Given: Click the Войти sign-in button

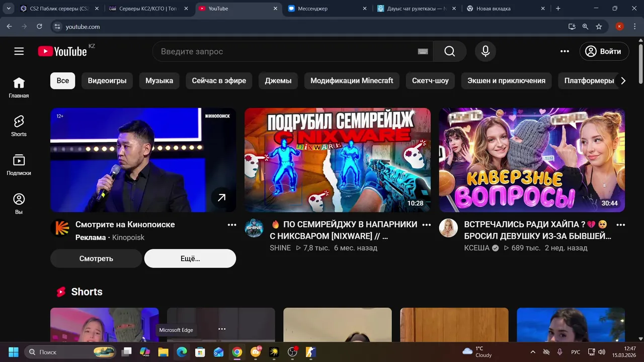Looking at the screenshot, I should pyautogui.click(x=604, y=51).
